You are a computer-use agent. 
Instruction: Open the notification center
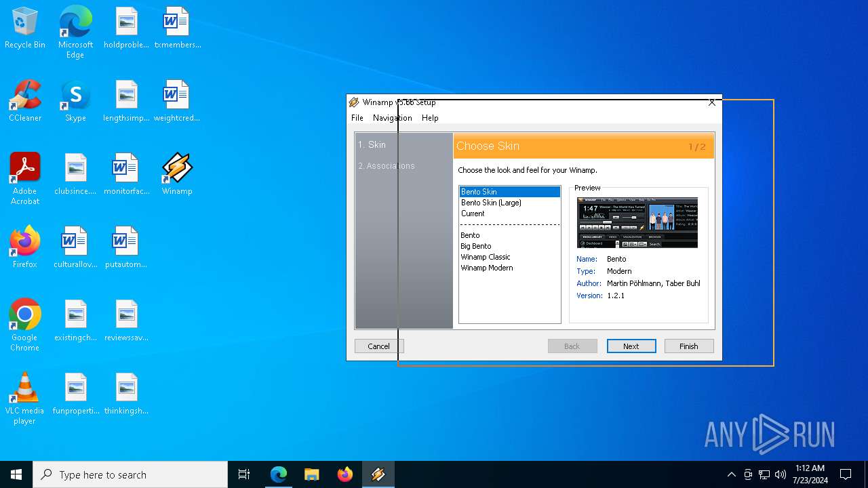pyautogui.click(x=846, y=474)
